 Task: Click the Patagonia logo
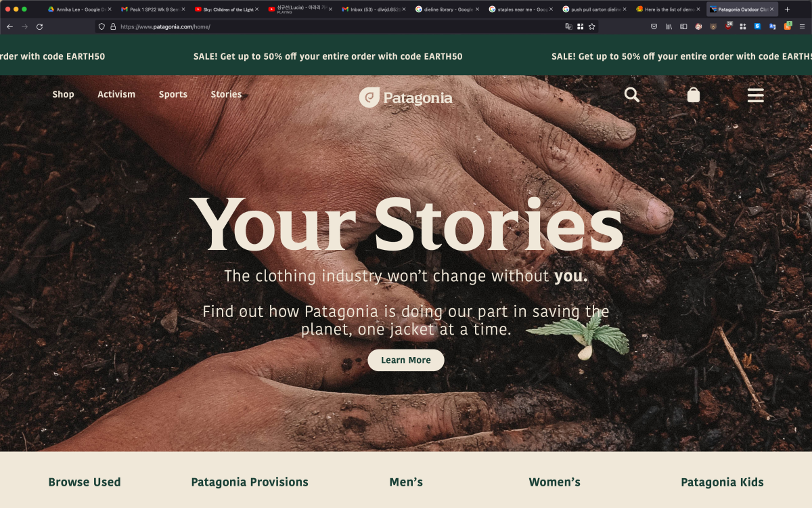[x=405, y=98]
